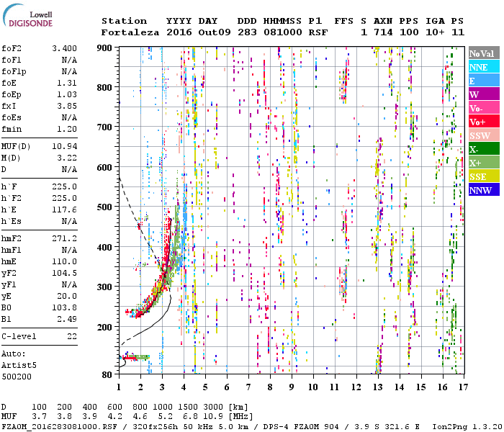Click the C-level value 22

click(72, 336)
